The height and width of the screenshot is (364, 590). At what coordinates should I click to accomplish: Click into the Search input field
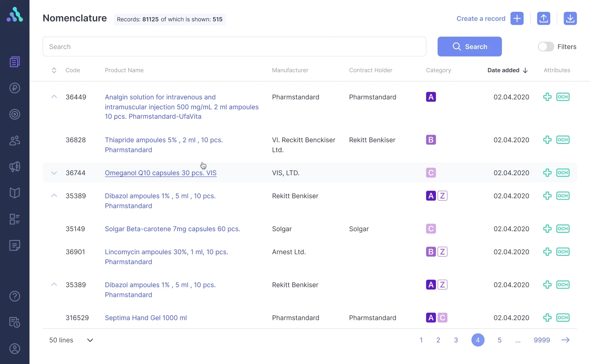coord(234,47)
